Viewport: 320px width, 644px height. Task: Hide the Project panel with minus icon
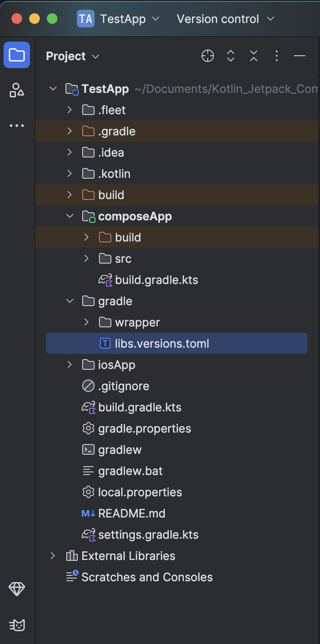click(300, 56)
